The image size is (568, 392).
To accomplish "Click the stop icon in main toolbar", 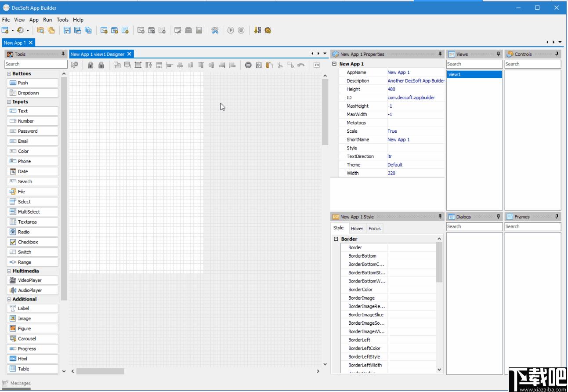I will [x=241, y=30].
